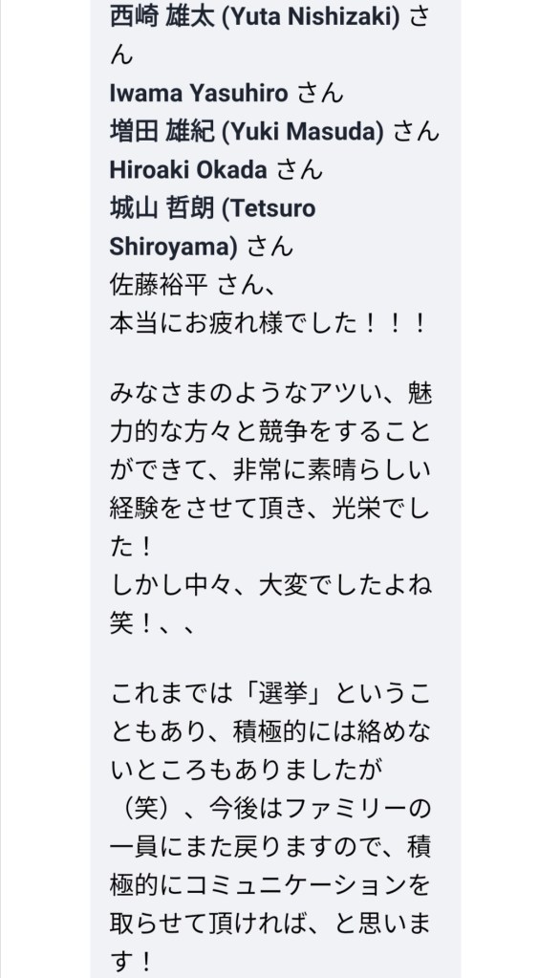The width and height of the screenshot is (560, 978).
Task: Click the line ともあり、積極的には絡めな
Action: [270, 731]
